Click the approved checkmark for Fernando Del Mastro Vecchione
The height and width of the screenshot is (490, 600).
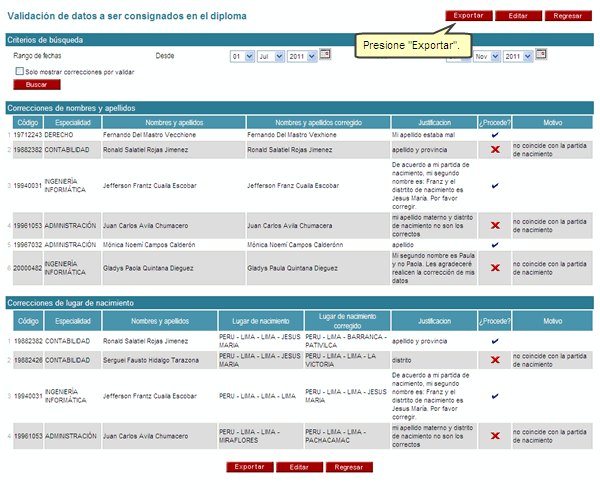495,135
